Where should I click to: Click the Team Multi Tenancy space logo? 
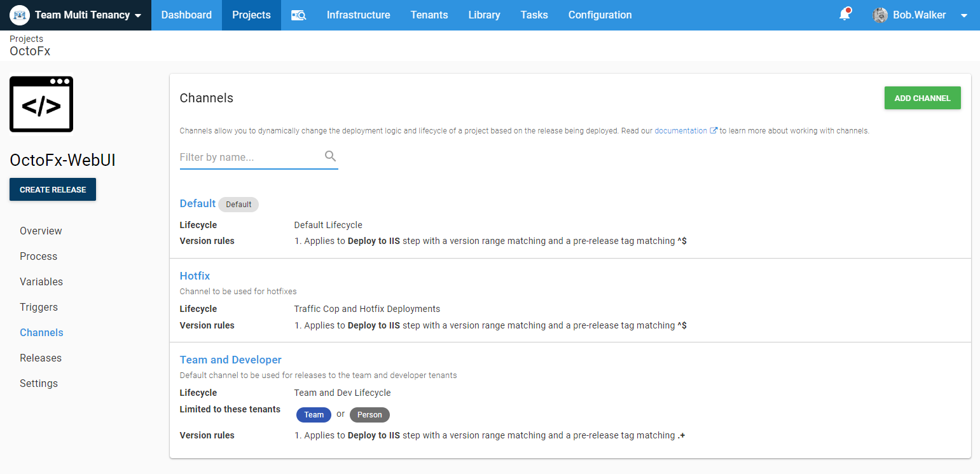20,15
